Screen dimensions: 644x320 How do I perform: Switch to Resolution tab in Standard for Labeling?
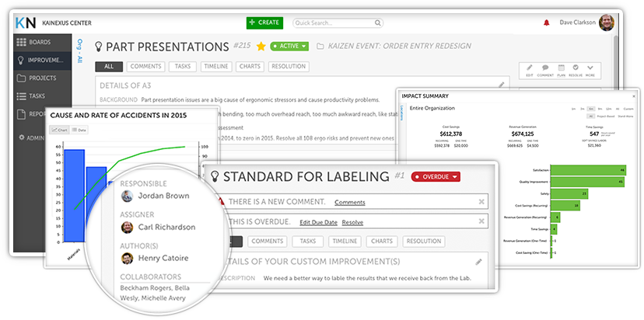tap(424, 242)
